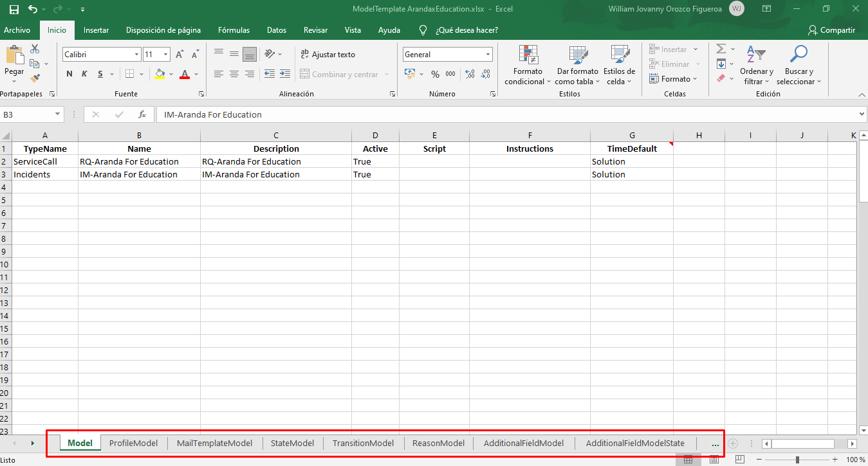Screen dimensions: 868x466
Task: Open the Formato cells menu
Action: click(674, 79)
